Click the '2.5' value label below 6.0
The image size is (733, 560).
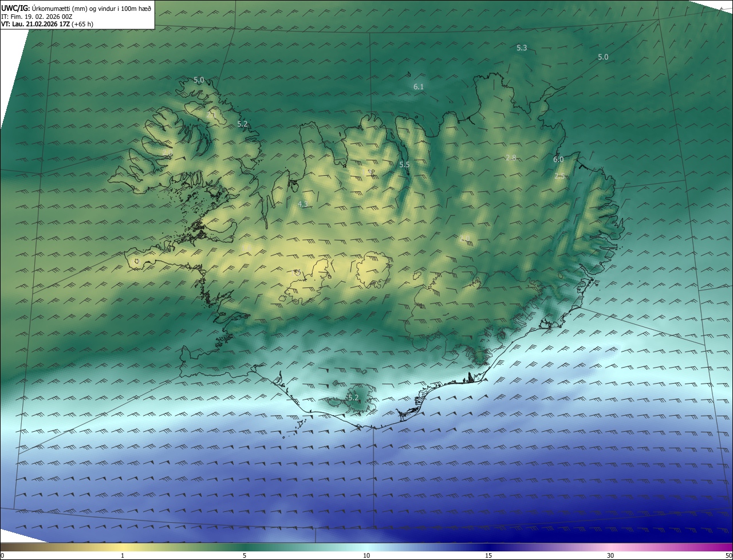559,176
